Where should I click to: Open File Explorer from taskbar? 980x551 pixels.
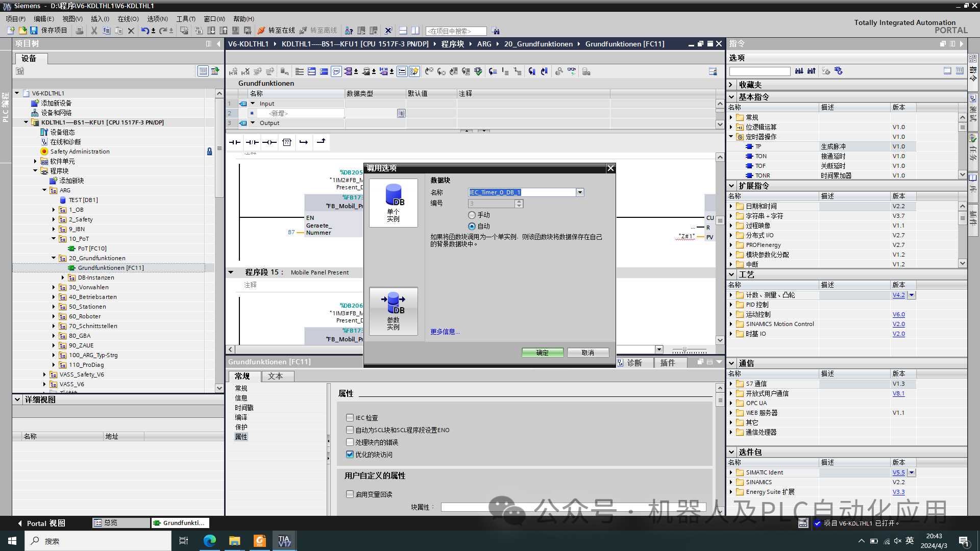coord(234,541)
